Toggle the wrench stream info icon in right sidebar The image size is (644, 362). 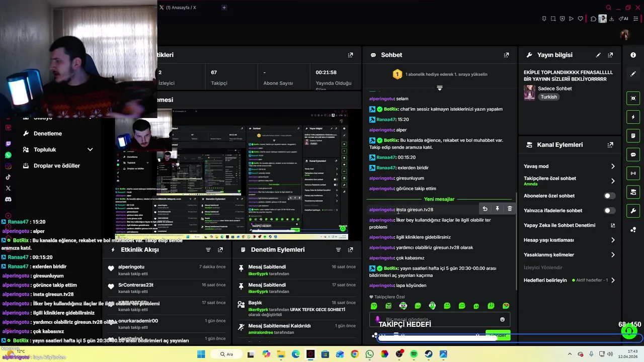[x=633, y=211]
